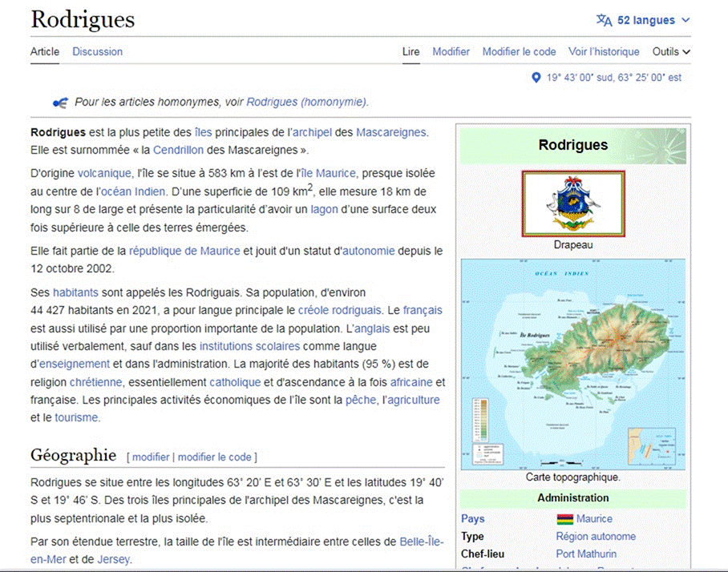Screen dimensions: 728x572
Task: Click the Géographie section heading
Action: tap(73, 455)
